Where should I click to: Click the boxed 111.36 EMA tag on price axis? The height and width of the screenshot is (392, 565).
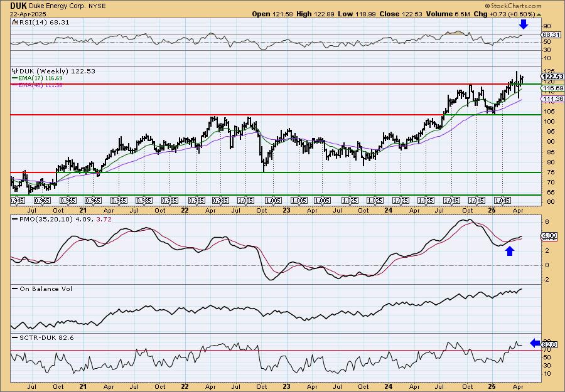(552, 99)
